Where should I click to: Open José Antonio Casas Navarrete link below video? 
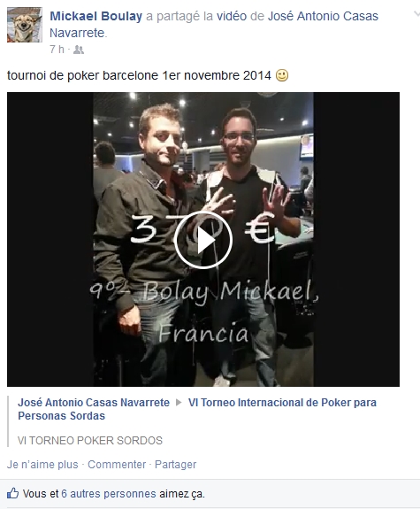point(94,403)
